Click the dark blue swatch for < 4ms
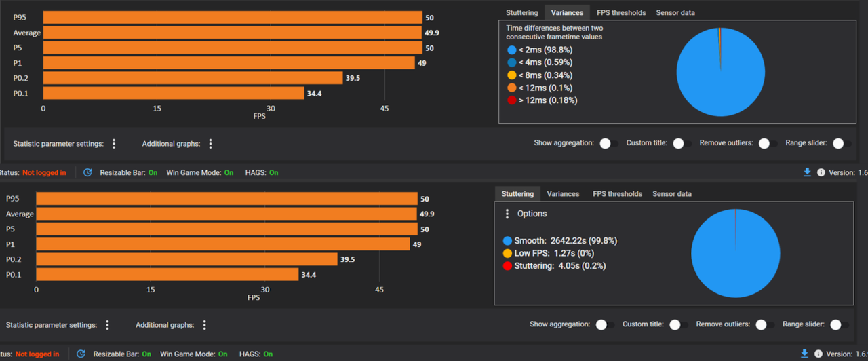Screen dimensions: 868x361 tap(511, 63)
